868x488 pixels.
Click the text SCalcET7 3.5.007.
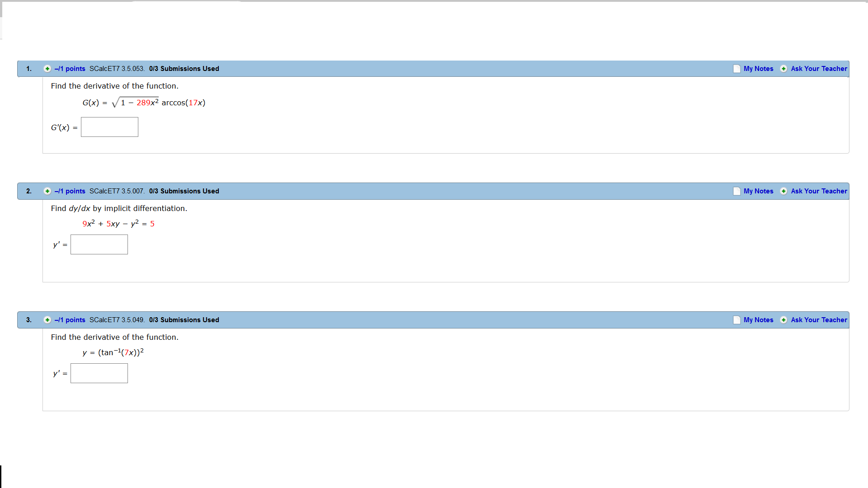(117, 191)
